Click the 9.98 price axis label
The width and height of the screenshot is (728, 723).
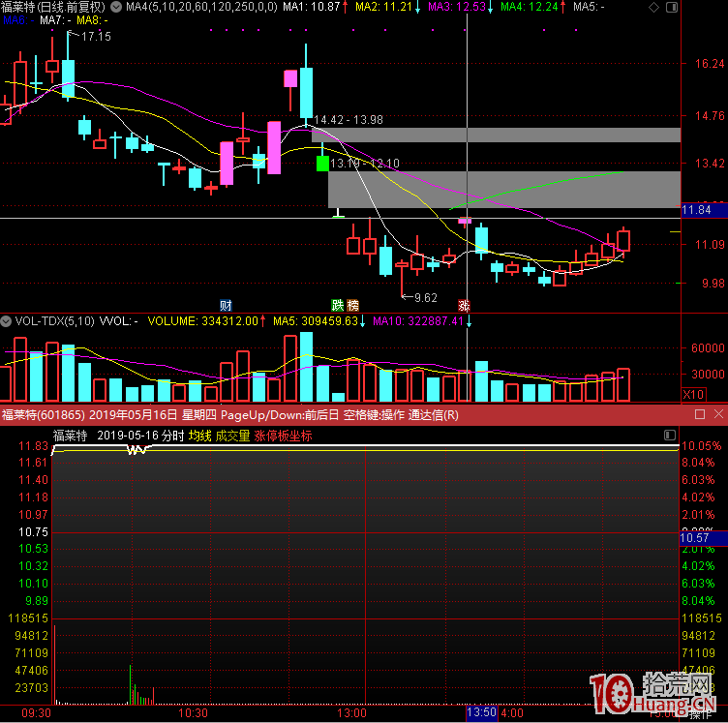[x=713, y=283]
